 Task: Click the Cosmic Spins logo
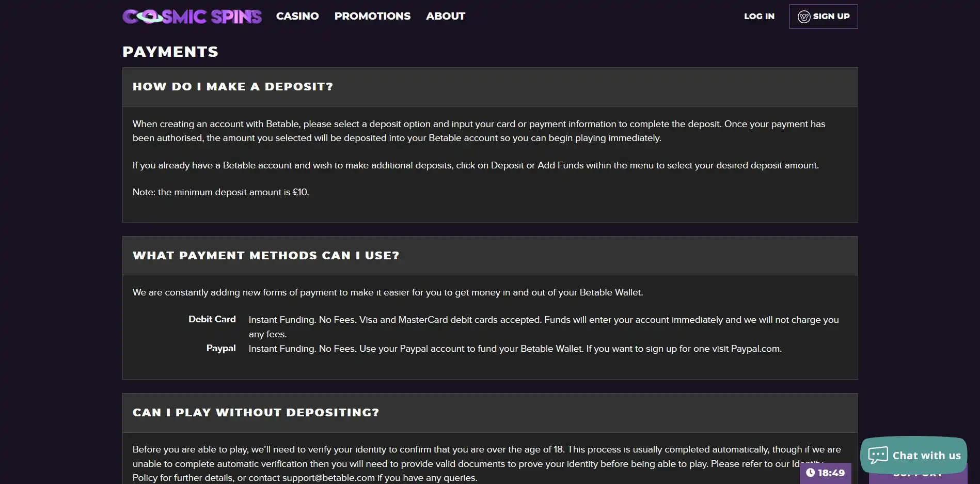click(192, 17)
